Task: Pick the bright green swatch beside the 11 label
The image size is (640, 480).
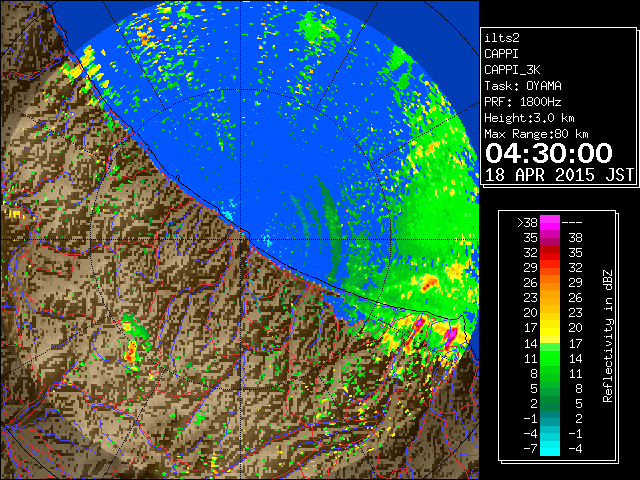Action: [550, 358]
